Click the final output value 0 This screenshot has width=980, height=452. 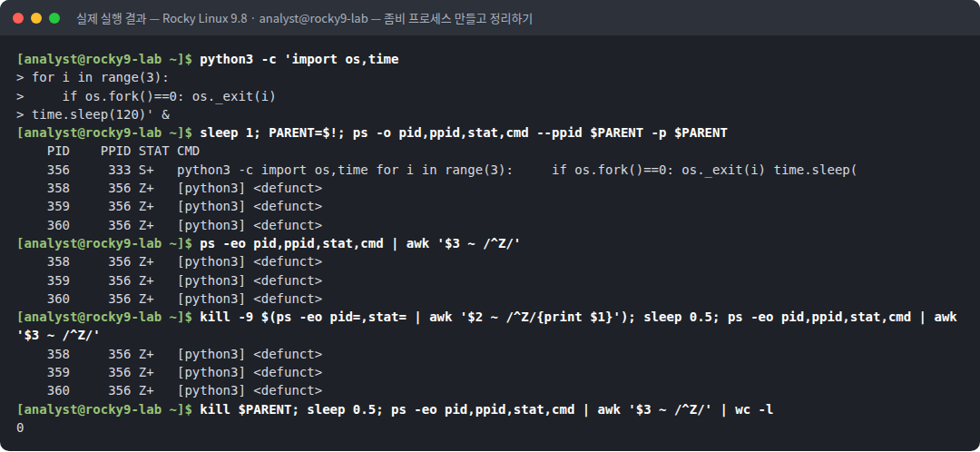pyautogui.click(x=20, y=428)
